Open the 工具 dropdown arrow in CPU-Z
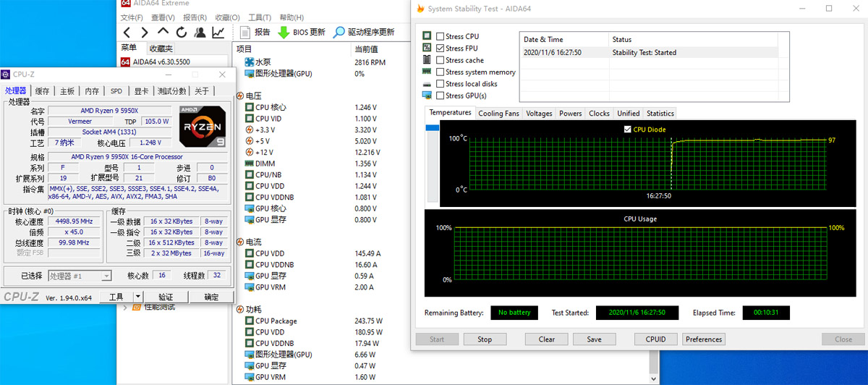 138,297
